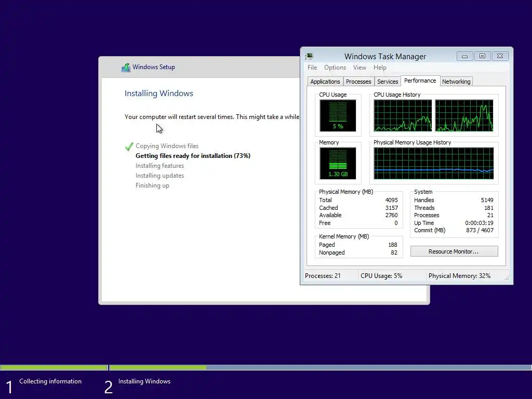Click the Windows Setup title icon
Screen dimensions: 532x399
[x=126, y=68]
